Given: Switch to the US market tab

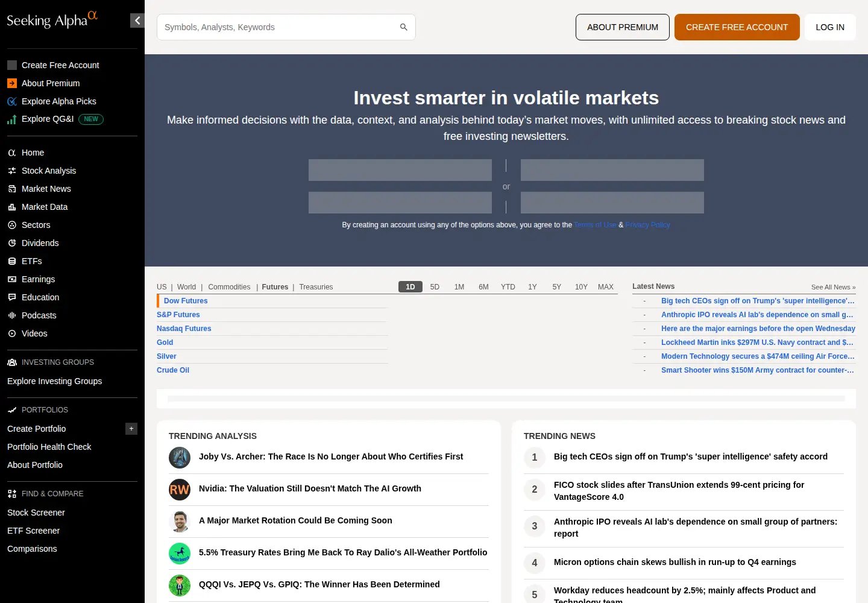Looking at the screenshot, I should click(x=162, y=287).
